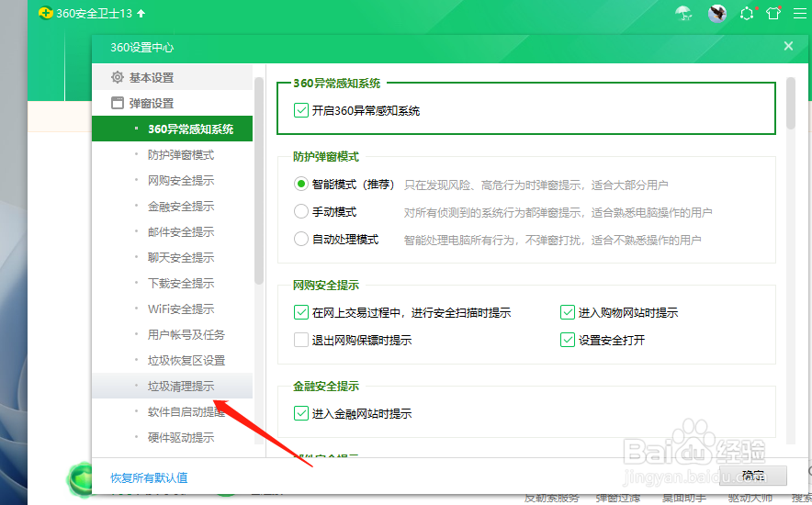Open the main hamburger menu
Image resolution: width=812 pixels, height=505 pixels.
(x=800, y=14)
